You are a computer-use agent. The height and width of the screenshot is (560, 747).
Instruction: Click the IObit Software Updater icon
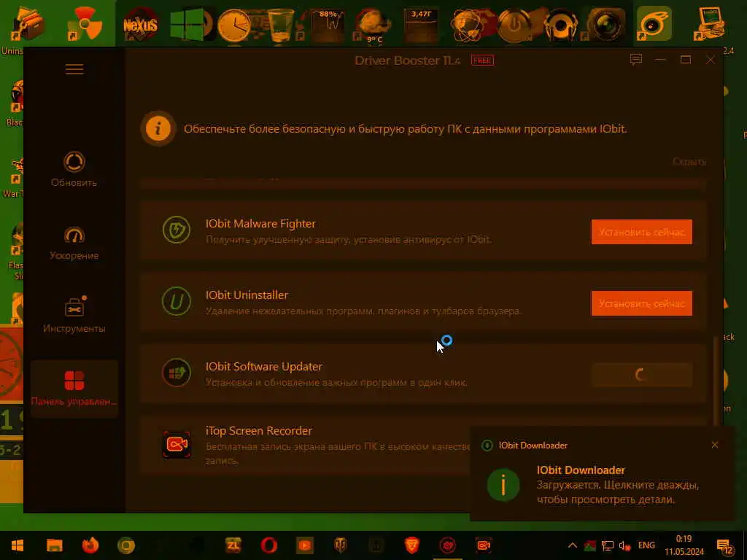point(177,373)
